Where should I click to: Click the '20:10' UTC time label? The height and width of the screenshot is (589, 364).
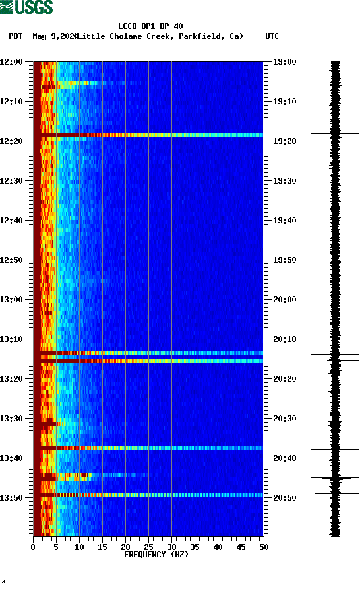pyautogui.click(x=284, y=339)
